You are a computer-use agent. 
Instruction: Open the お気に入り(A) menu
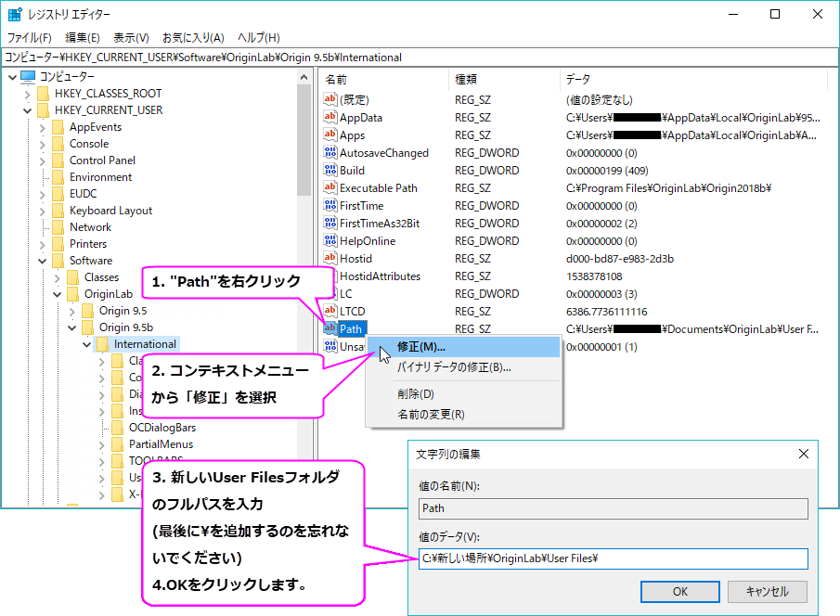point(193,37)
